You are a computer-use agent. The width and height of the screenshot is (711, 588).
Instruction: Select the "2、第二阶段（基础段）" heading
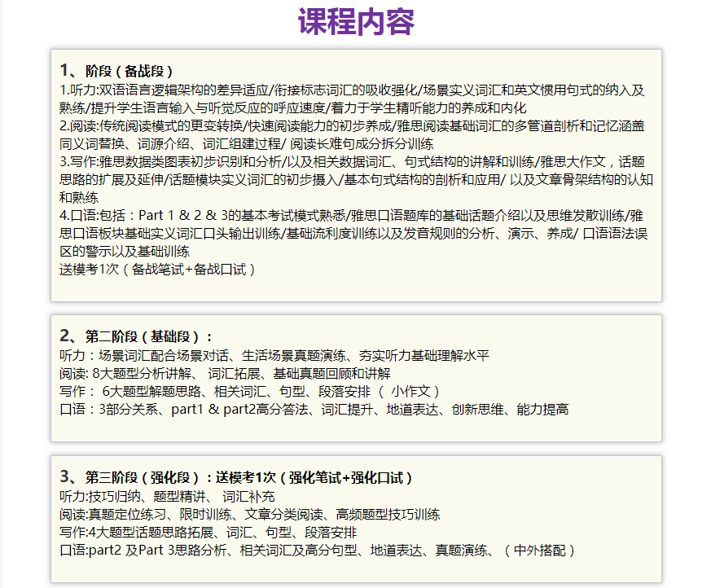tap(135, 336)
